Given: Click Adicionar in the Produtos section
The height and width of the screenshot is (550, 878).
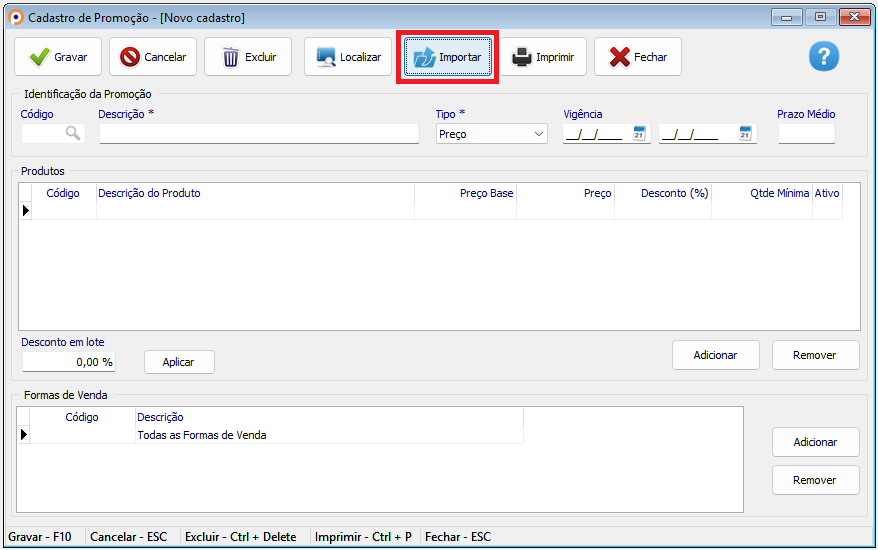Looking at the screenshot, I should click(715, 355).
